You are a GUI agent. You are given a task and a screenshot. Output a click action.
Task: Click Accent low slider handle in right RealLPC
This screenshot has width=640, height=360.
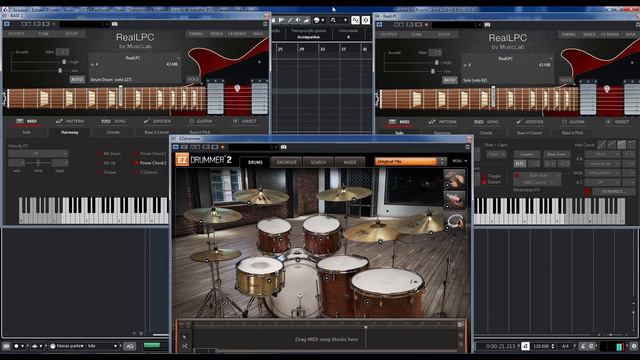pos(433,71)
